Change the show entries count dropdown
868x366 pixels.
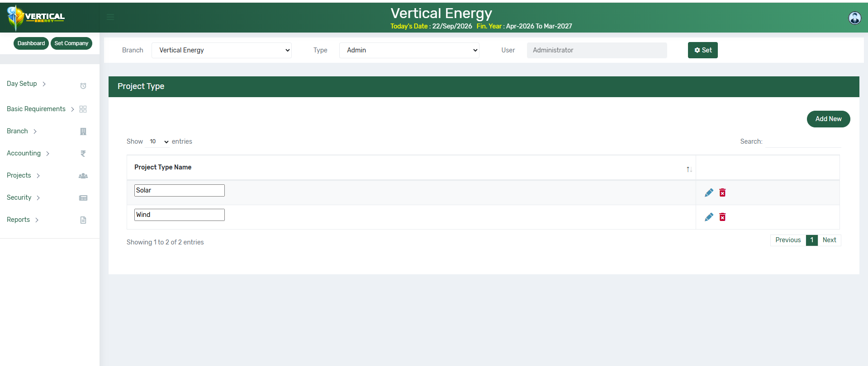[157, 141]
